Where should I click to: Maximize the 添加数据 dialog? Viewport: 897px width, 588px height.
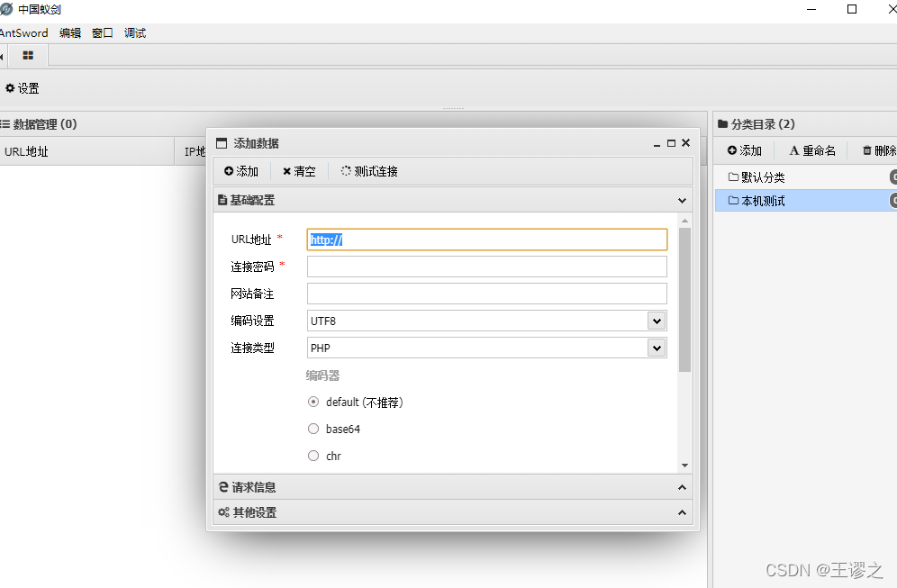[671, 143]
